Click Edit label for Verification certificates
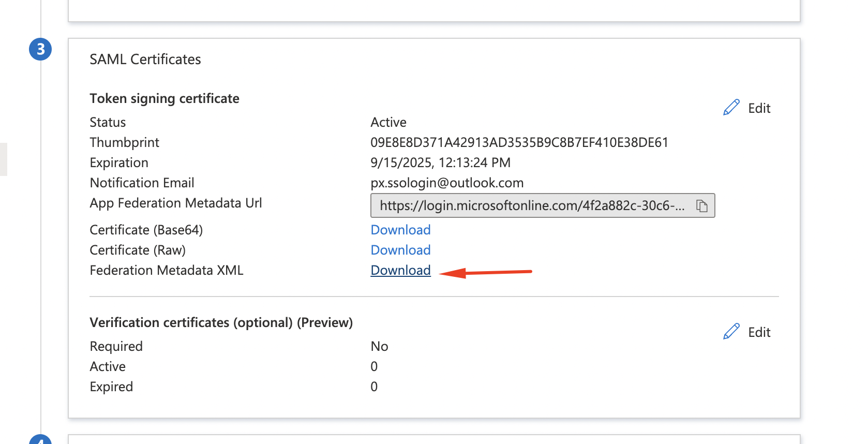The width and height of the screenshot is (868, 444). click(x=759, y=332)
